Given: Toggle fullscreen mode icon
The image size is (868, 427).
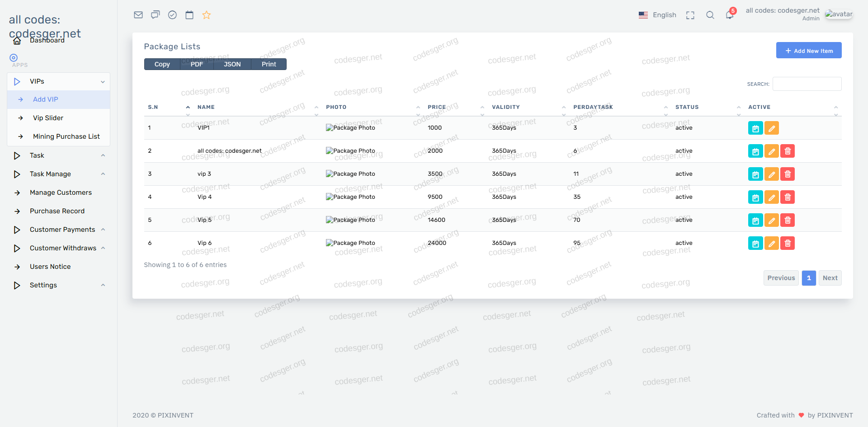Looking at the screenshot, I should pyautogui.click(x=690, y=15).
